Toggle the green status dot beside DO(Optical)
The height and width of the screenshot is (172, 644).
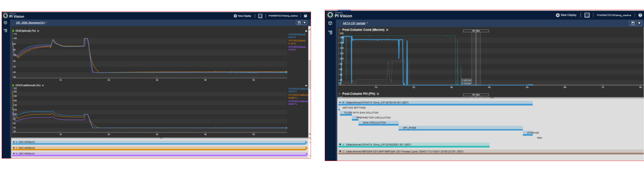13,31
